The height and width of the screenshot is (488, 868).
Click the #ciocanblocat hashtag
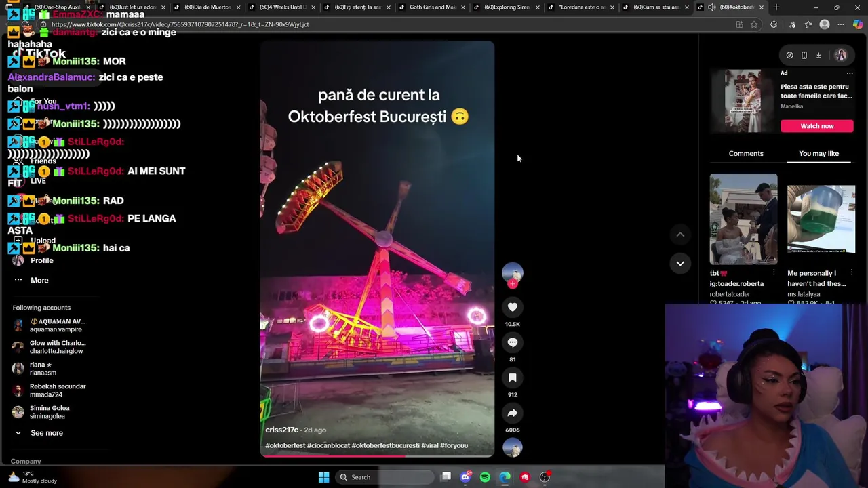click(328, 445)
